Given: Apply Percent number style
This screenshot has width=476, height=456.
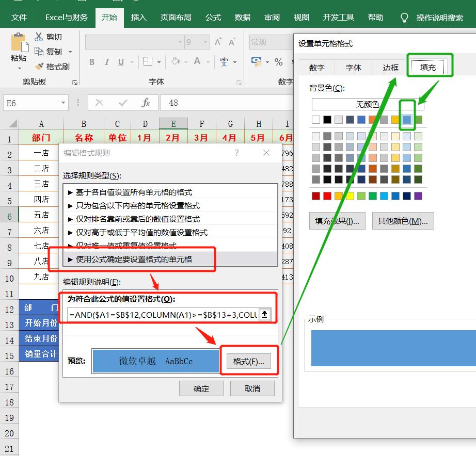Looking at the screenshot, I should pos(278,62).
